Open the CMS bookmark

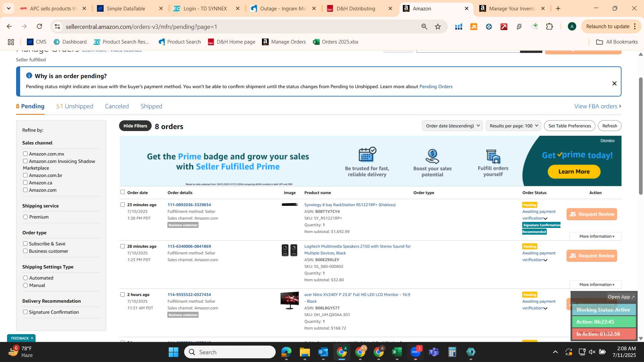click(37, 42)
